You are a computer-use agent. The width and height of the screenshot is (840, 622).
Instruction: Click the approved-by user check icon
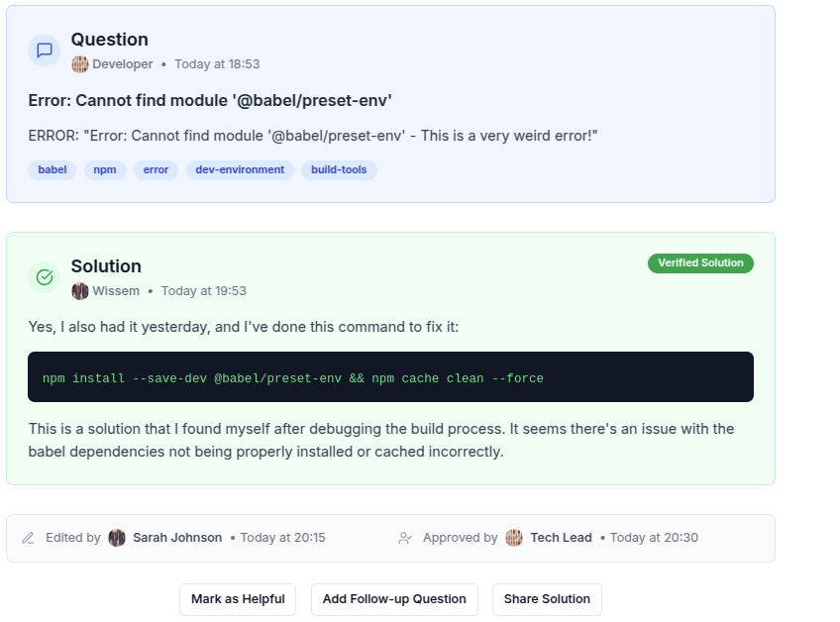[x=405, y=538]
